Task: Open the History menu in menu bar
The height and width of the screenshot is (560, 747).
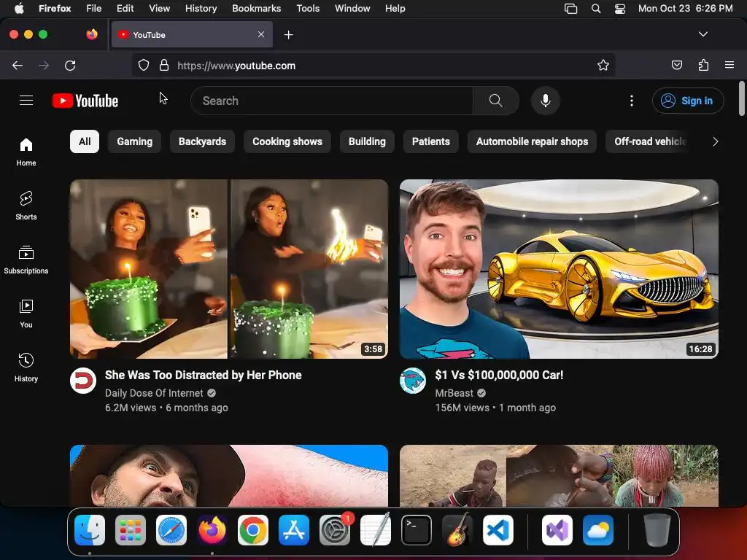Action: coord(201,9)
